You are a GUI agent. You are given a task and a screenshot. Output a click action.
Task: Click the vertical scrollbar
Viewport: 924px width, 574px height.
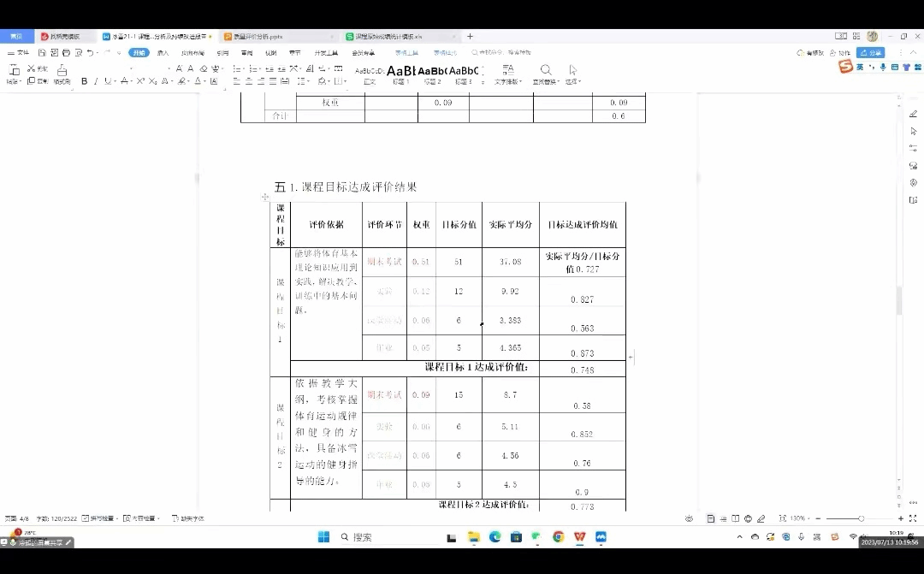[898, 300]
